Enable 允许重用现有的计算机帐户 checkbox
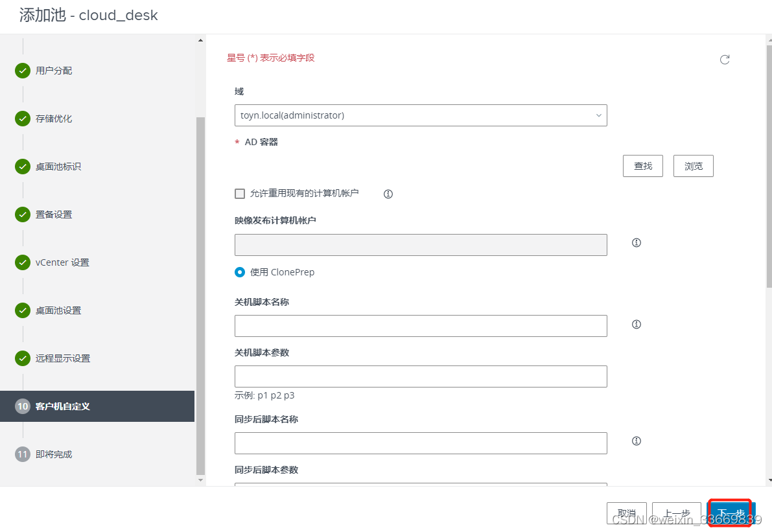772x532 pixels. click(240, 194)
